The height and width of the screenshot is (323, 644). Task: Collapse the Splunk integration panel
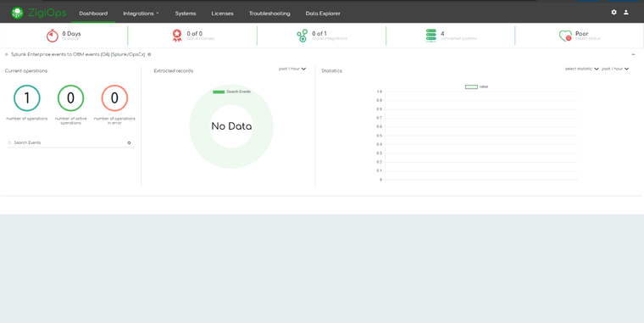pyautogui.click(x=633, y=54)
